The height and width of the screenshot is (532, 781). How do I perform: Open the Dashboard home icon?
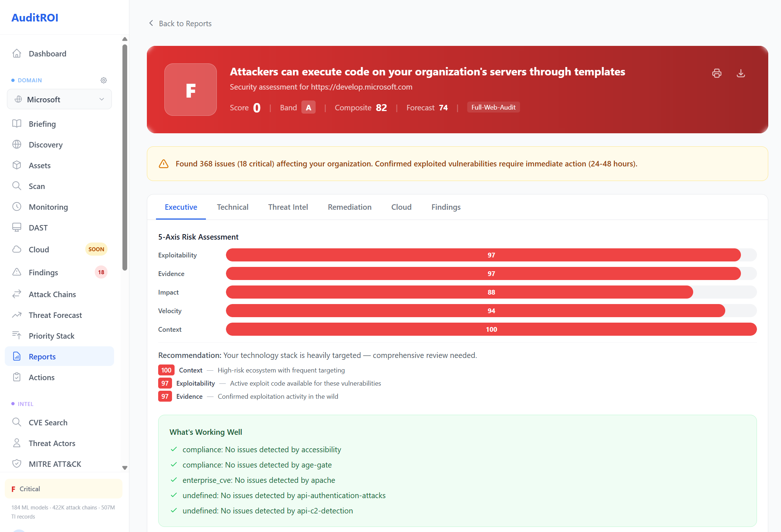[17, 53]
